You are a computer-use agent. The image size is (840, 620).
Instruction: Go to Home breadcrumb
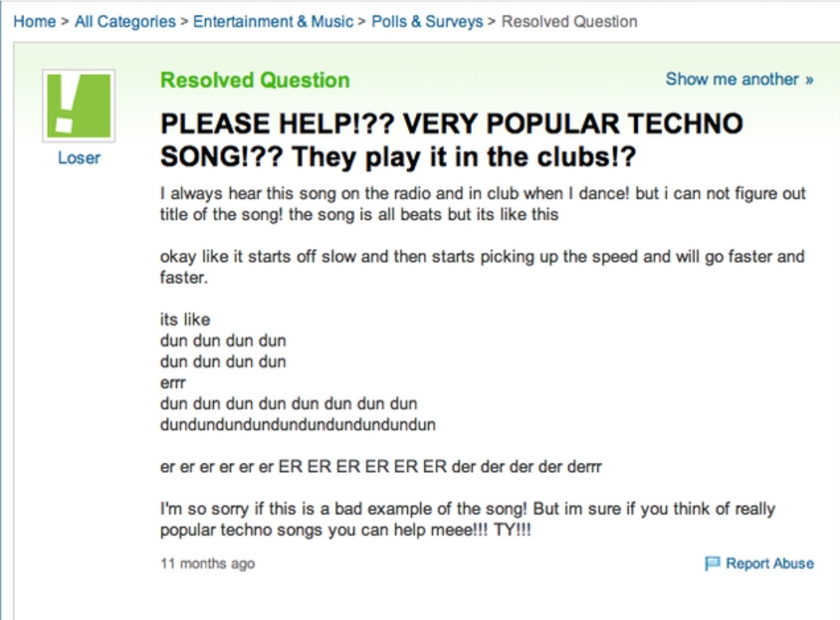[34, 21]
